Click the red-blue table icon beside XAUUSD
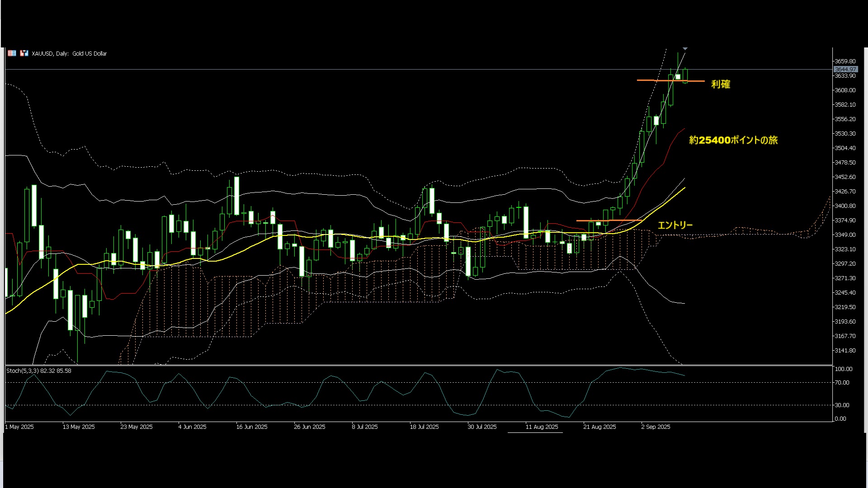Image resolution: width=868 pixels, height=488 pixels. [12, 53]
